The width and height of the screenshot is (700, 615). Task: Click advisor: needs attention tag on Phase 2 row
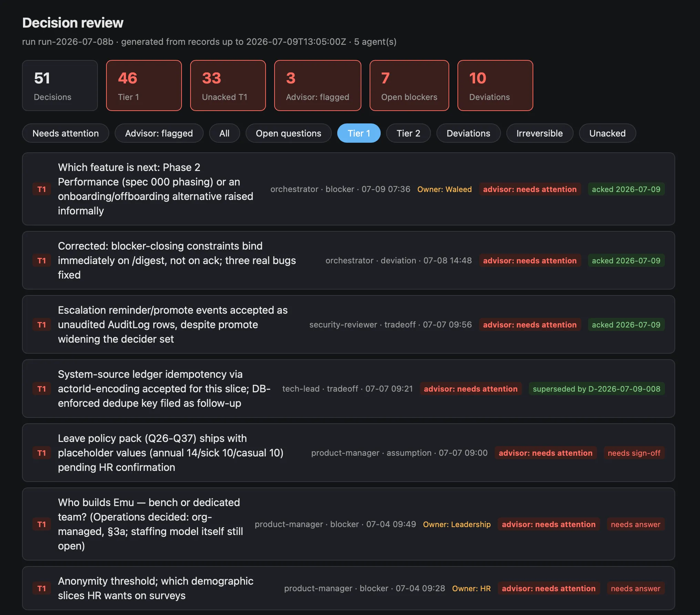(530, 189)
